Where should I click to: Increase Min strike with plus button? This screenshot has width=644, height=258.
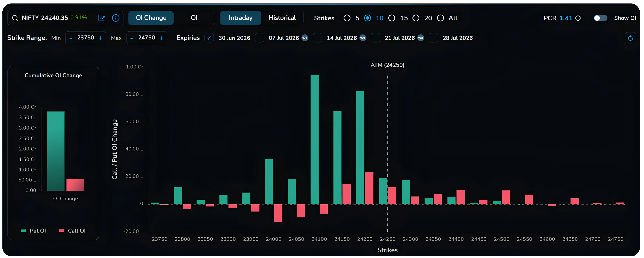pyautogui.click(x=101, y=38)
